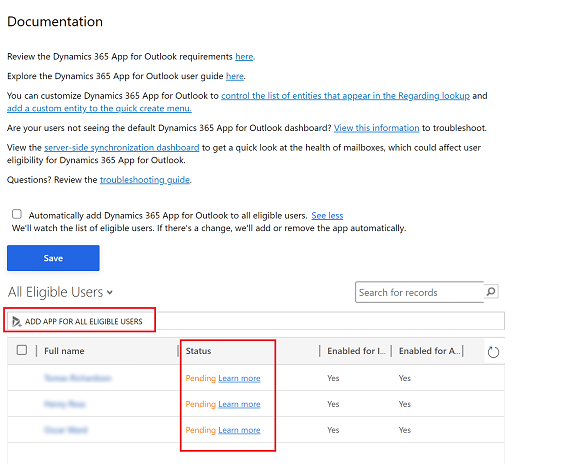Viewport: 571px width, 464px height.
Task: Open server-side synchronization dashboard link
Action: coord(122,148)
